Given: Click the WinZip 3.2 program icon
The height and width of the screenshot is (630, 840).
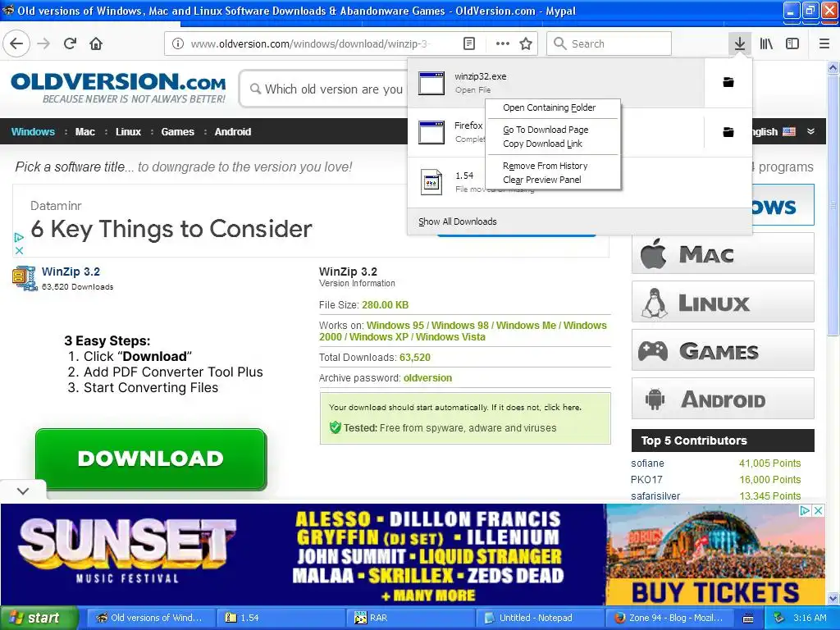Looking at the screenshot, I should click(x=25, y=277).
